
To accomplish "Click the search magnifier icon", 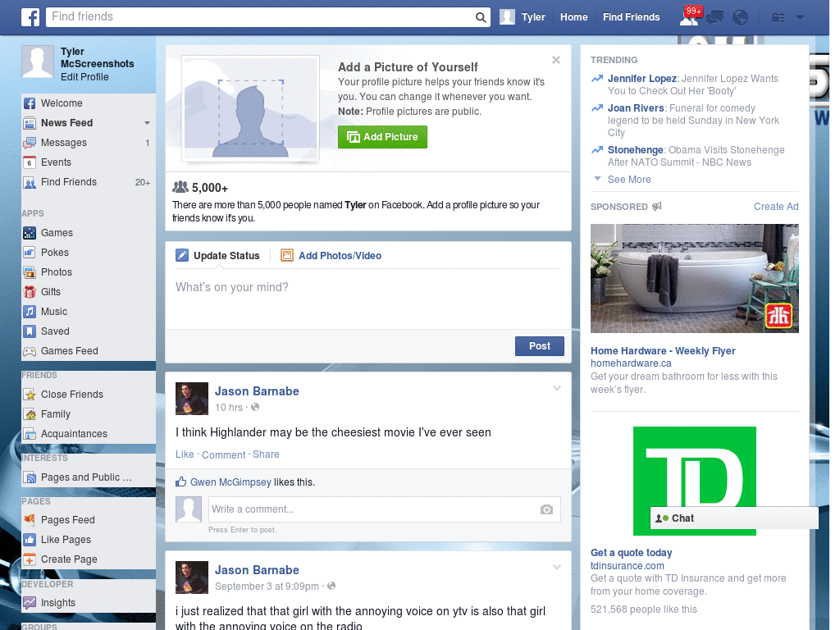I will point(481,17).
